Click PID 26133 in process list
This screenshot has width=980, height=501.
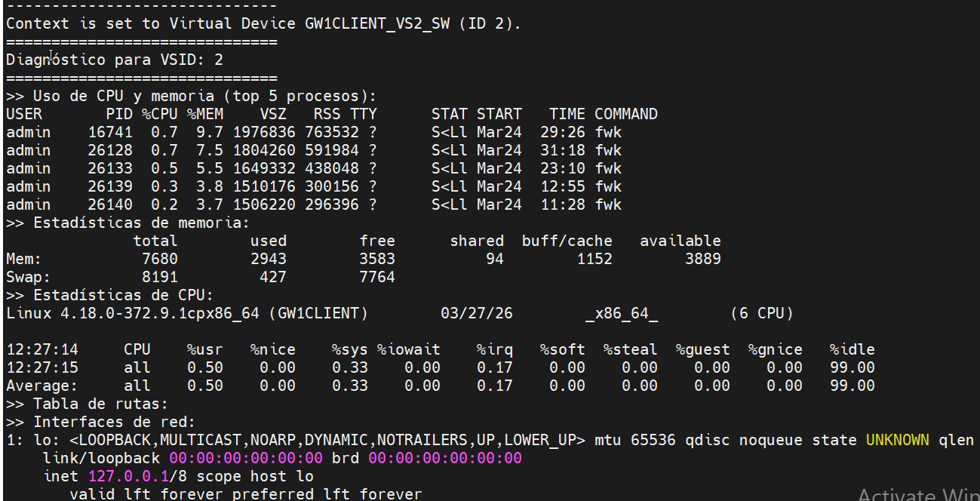click(x=110, y=168)
